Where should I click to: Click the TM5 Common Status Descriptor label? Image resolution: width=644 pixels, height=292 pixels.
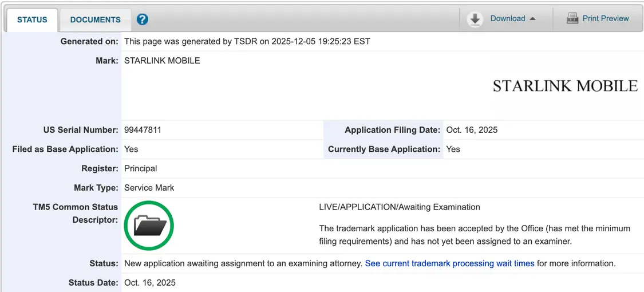click(75, 213)
